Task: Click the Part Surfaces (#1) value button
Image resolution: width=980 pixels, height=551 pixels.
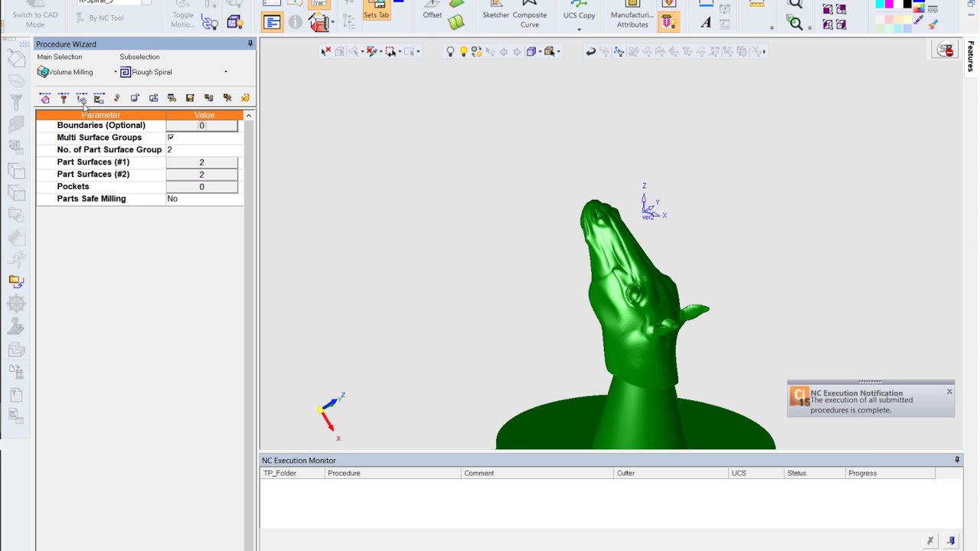Action: coord(202,162)
